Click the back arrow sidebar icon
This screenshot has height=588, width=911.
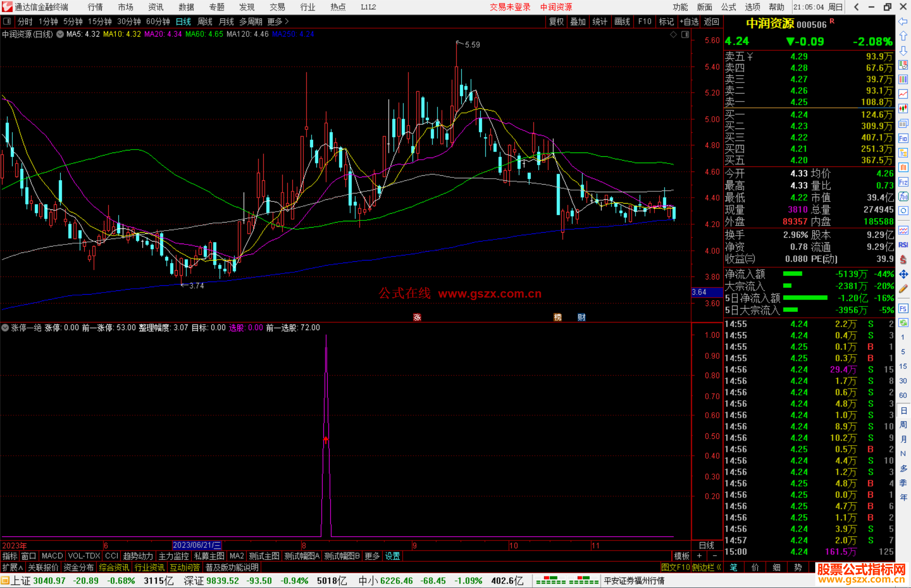[x=903, y=21]
